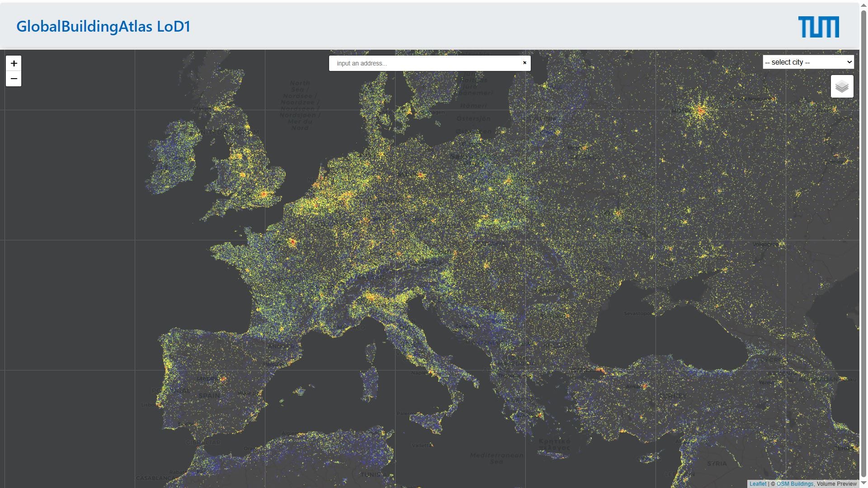Click the CASABLANCA label on the map
Screen dimensions: 868x488
155,478
